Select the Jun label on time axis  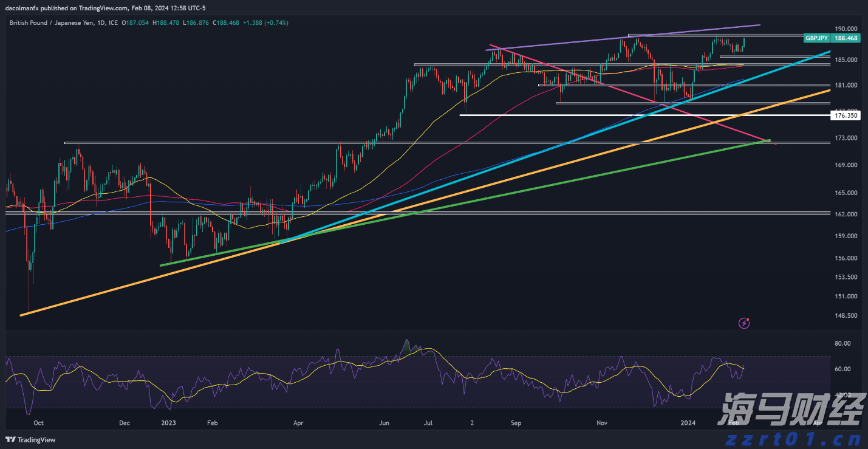(384, 422)
